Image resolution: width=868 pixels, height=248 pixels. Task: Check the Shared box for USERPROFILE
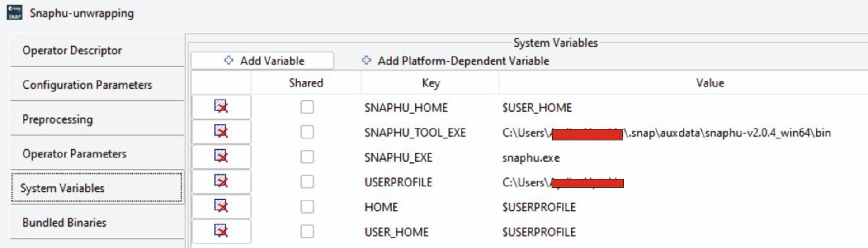point(307,182)
